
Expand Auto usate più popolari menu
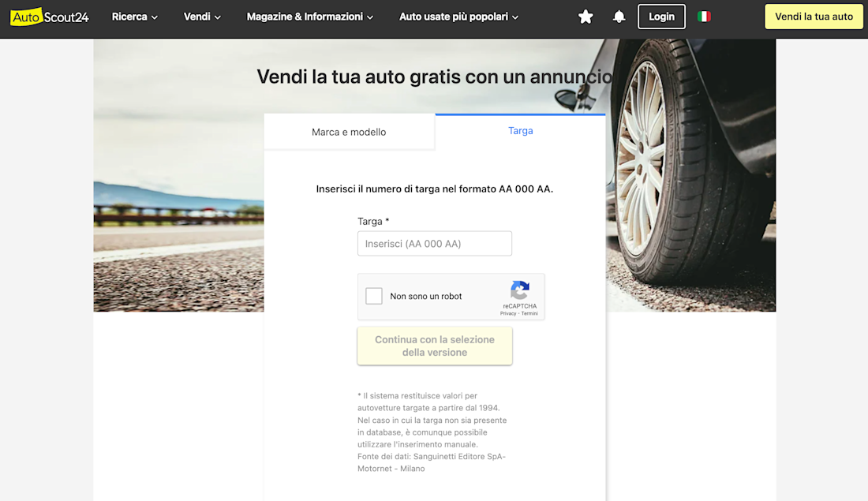click(458, 17)
